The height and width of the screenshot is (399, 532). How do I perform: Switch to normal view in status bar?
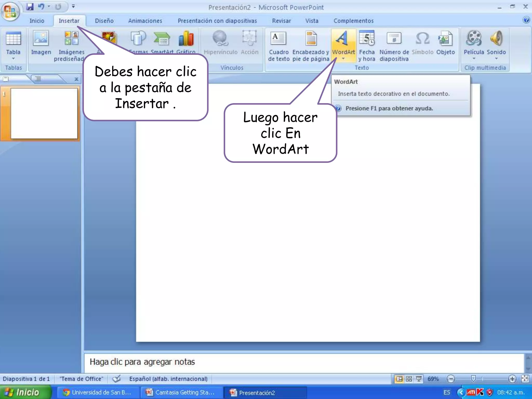[x=399, y=379]
